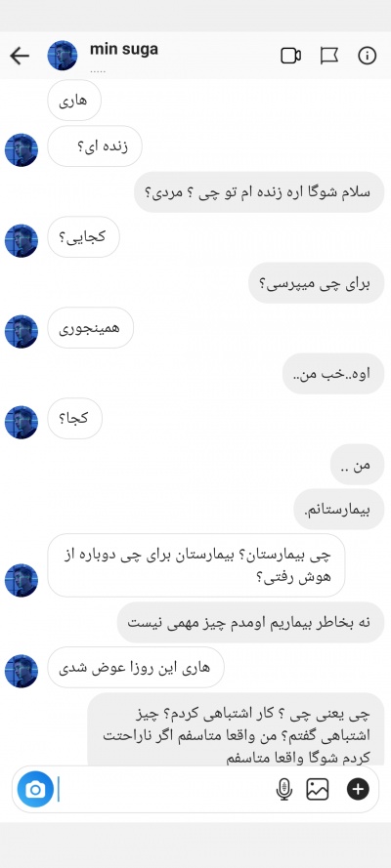Record a voice message with the microphone
391x868 pixels.
point(284,789)
